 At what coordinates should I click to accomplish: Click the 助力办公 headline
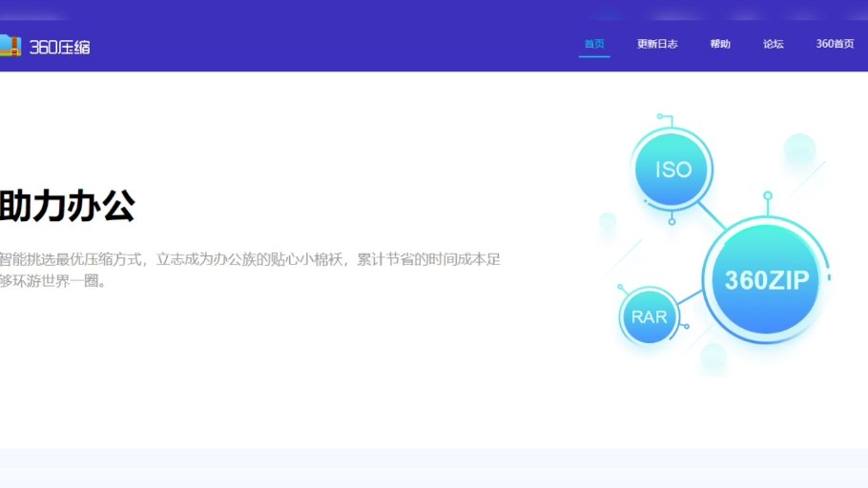click(x=68, y=206)
